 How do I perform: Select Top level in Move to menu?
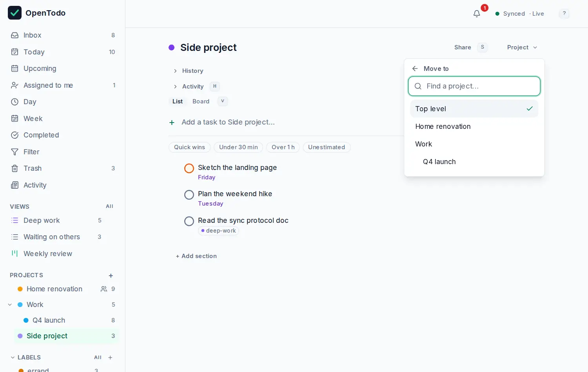(474, 109)
